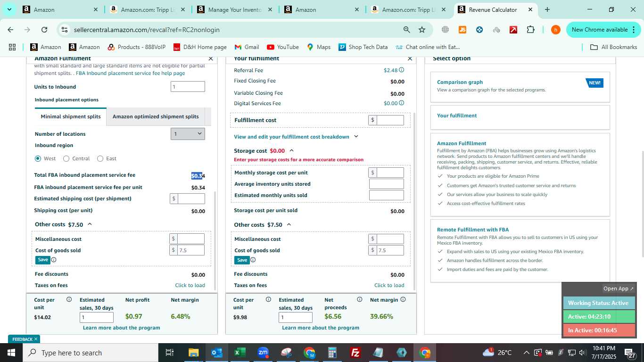
Task: Open the Number of locations dropdown
Action: pyautogui.click(x=188, y=134)
